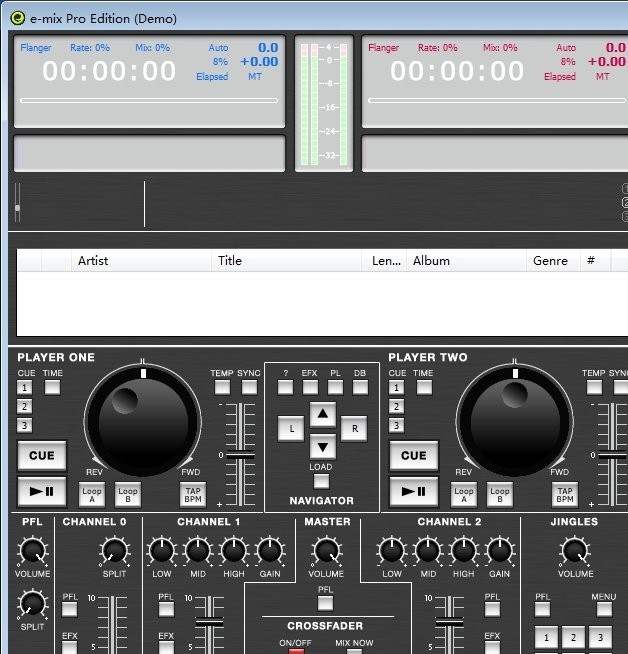
Task: Set Player One Loop A point
Action: tap(92, 495)
